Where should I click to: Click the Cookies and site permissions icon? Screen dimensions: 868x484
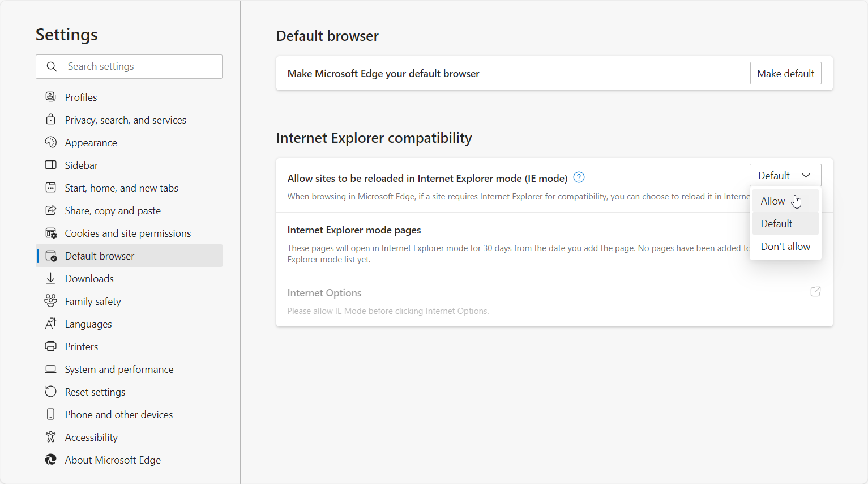(51, 233)
